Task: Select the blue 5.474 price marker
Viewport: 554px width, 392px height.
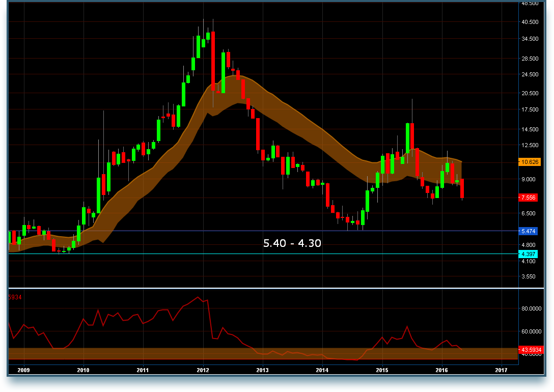Action: click(x=528, y=231)
